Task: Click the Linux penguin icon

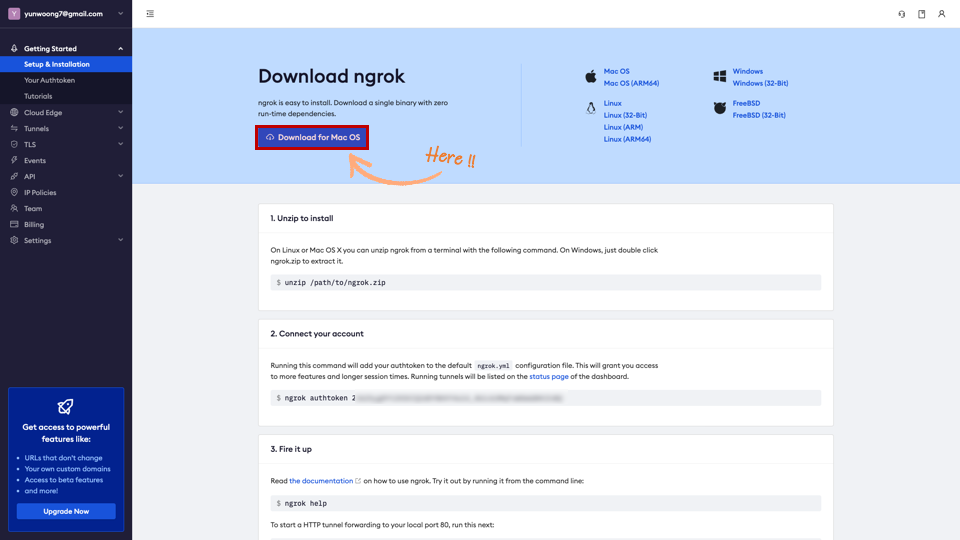Action: (591, 108)
